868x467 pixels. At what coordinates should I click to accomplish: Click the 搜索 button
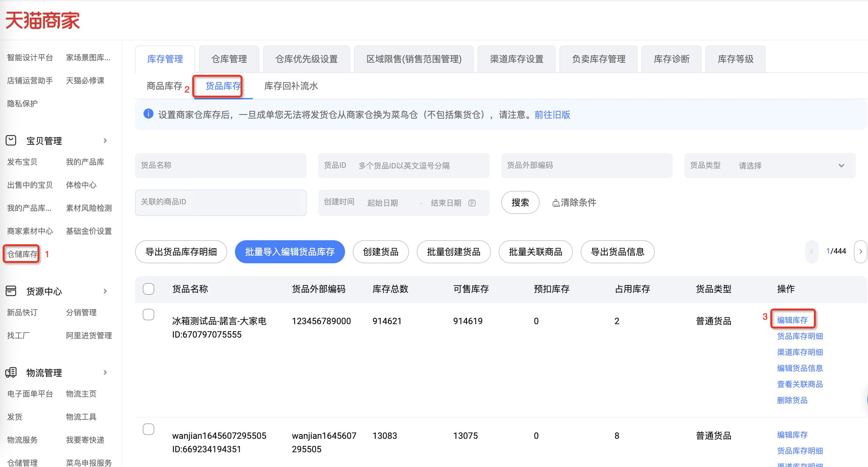(520, 203)
